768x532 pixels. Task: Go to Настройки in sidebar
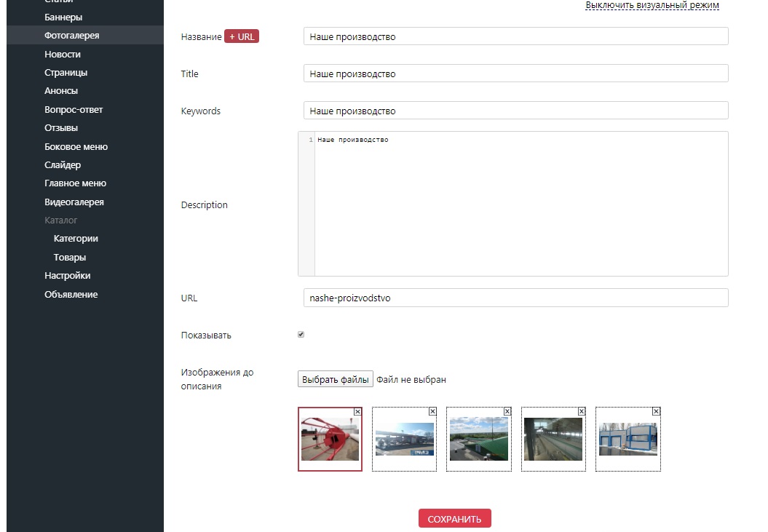[67, 276]
